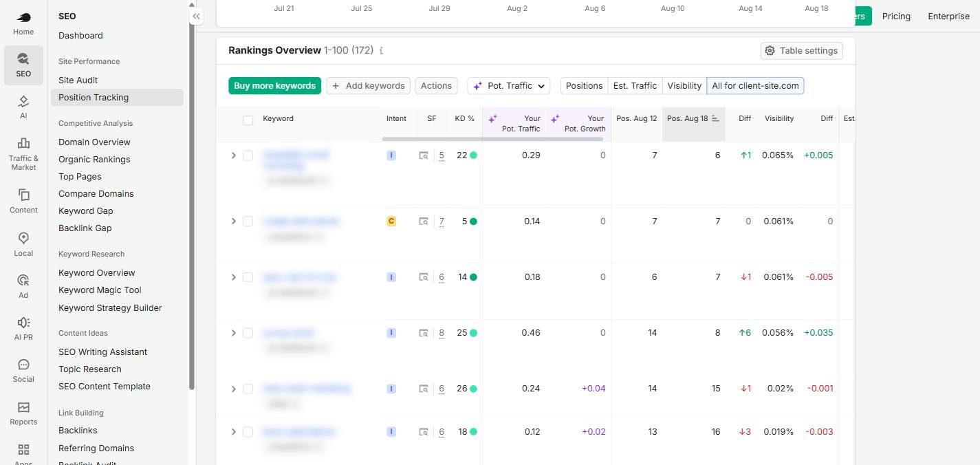
Task: Expand the keyword row with KD 14
Action: click(x=233, y=277)
